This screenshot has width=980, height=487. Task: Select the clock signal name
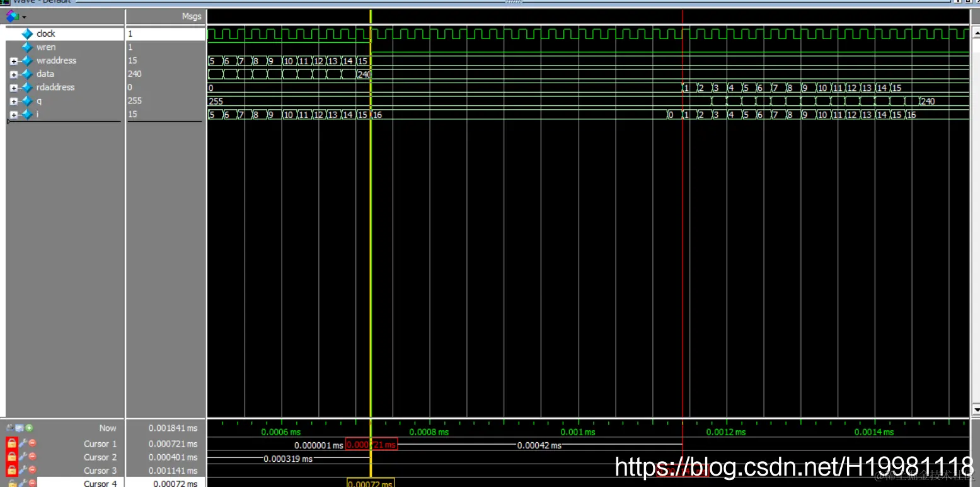(x=45, y=33)
